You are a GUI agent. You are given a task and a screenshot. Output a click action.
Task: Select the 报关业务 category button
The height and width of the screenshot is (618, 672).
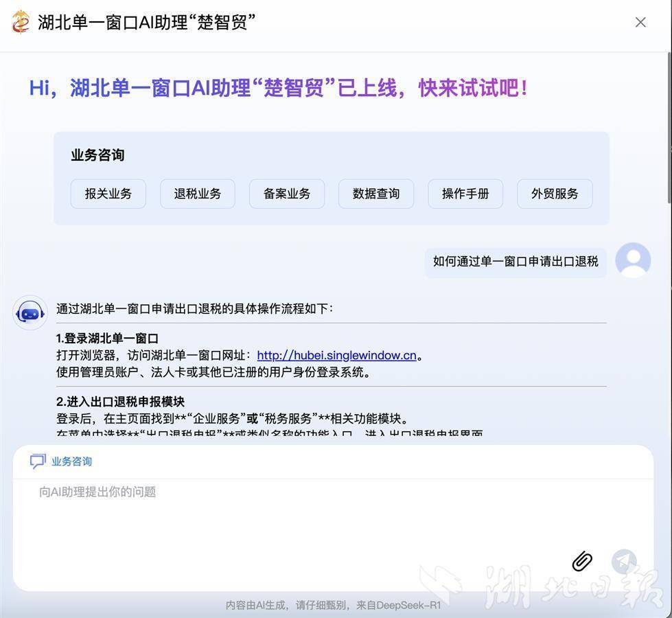(108, 194)
